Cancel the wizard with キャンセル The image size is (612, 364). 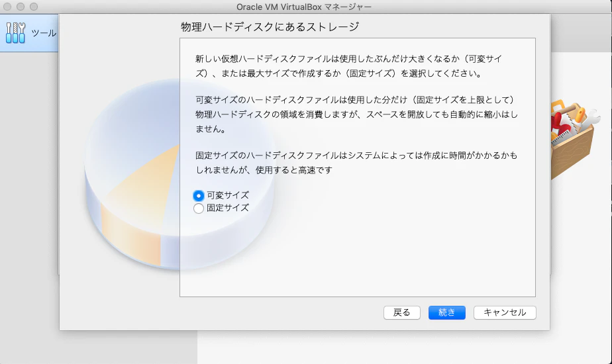coord(505,312)
